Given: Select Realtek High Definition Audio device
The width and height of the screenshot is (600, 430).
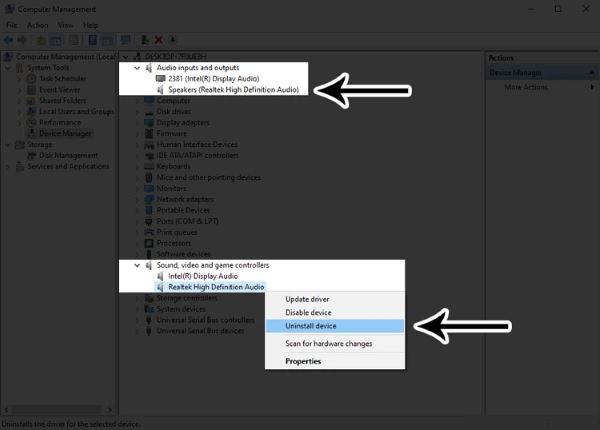Looking at the screenshot, I should point(216,287).
